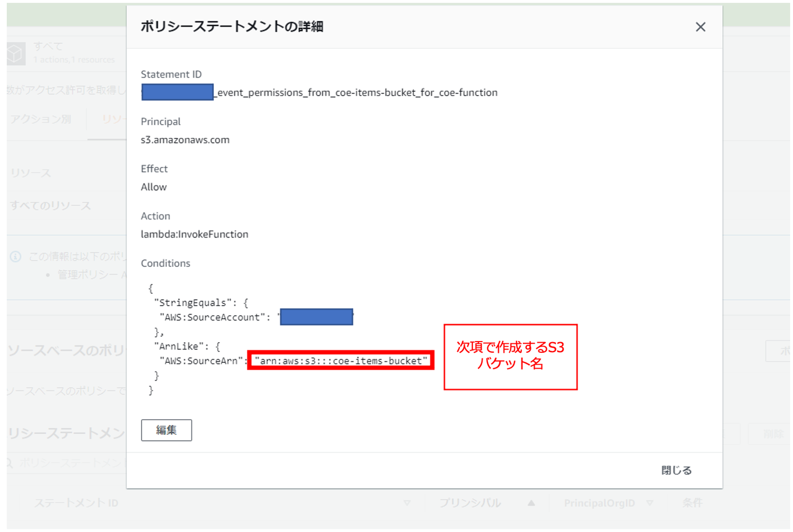The width and height of the screenshot is (793, 532).
Task: Click the 条件 column header
Action: click(x=692, y=503)
